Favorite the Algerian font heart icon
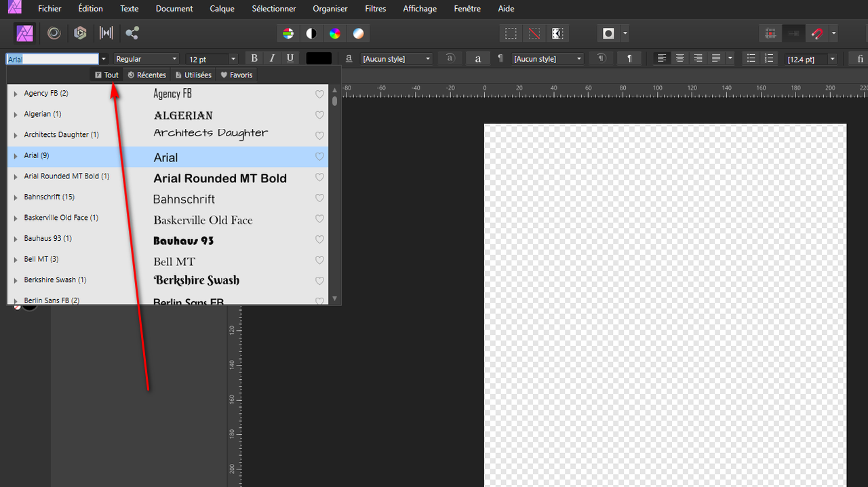Viewport: 868px width, 487px height. [320, 115]
